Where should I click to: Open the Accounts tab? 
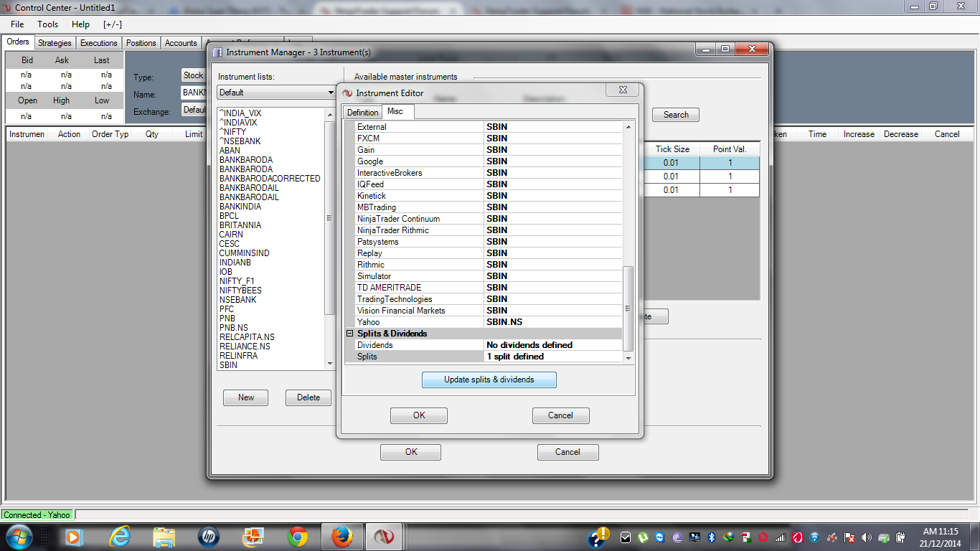181,43
